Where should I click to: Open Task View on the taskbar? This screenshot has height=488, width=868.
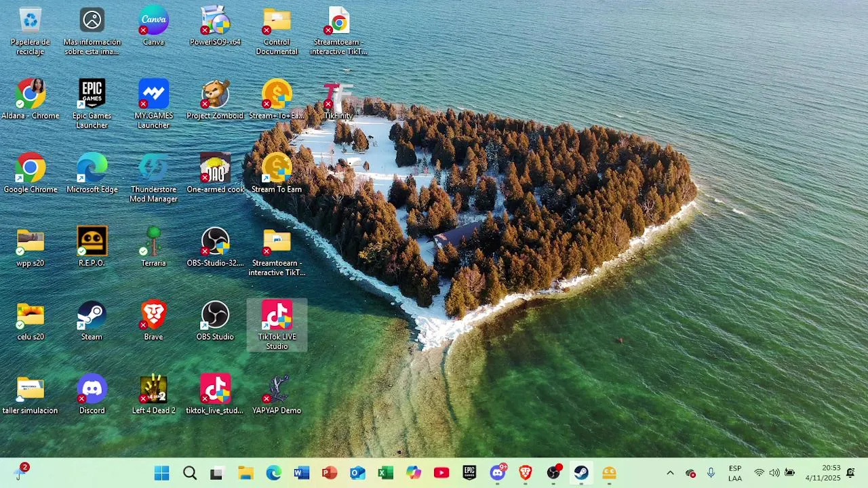(217, 473)
